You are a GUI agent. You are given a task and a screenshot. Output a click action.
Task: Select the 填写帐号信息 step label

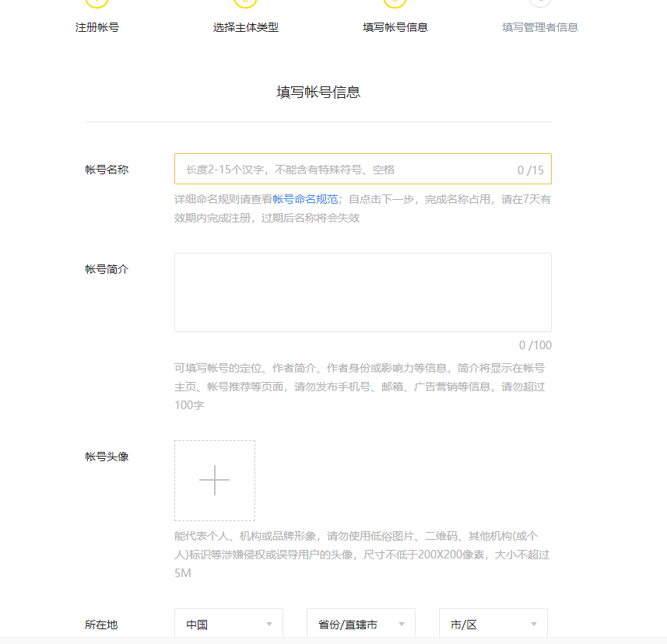tap(395, 28)
